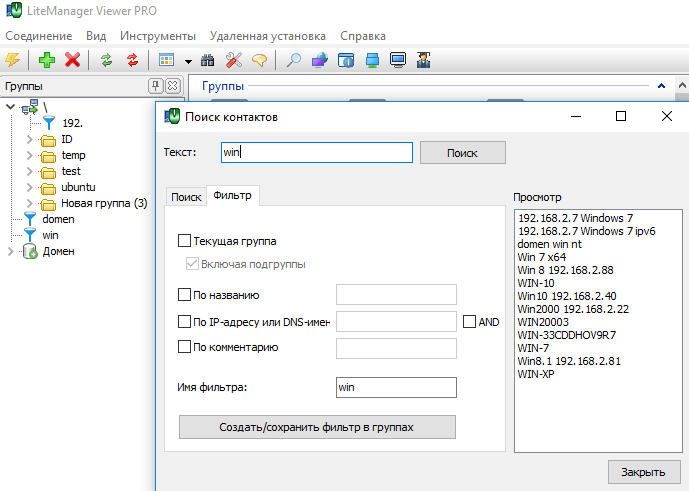Expand the Домен tree node
689x491 pixels.
pos(11,251)
